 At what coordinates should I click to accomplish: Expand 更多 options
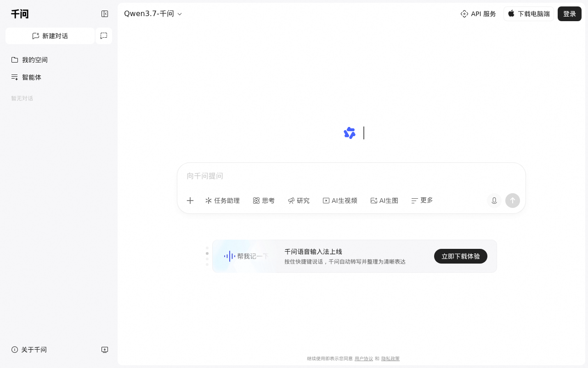click(x=422, y=201)
